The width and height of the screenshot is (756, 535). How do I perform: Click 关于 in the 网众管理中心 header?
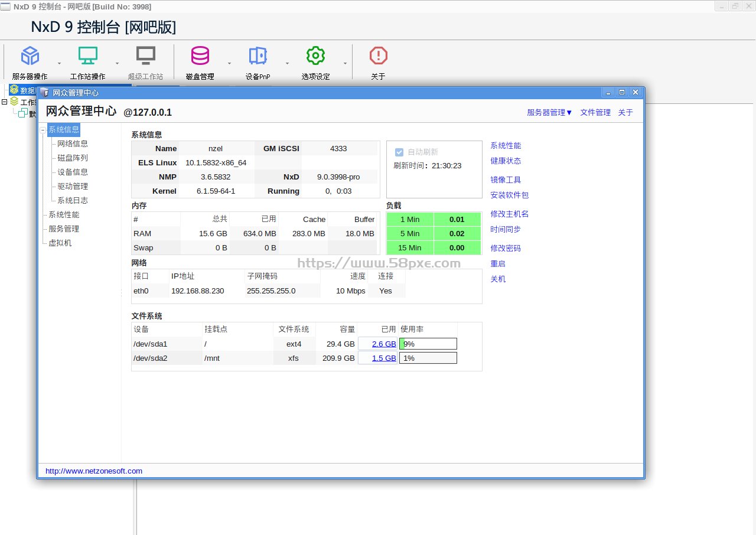[x=625, y=112]
